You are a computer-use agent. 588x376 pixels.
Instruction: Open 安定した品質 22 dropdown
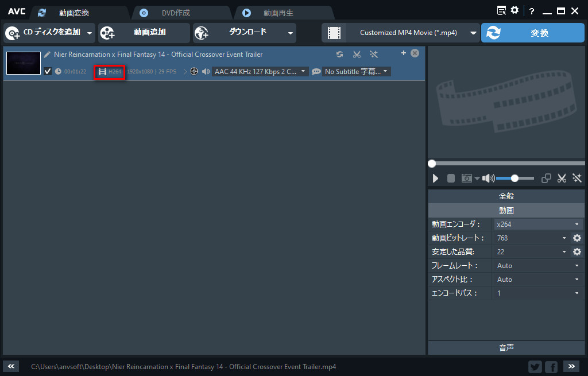532,252
